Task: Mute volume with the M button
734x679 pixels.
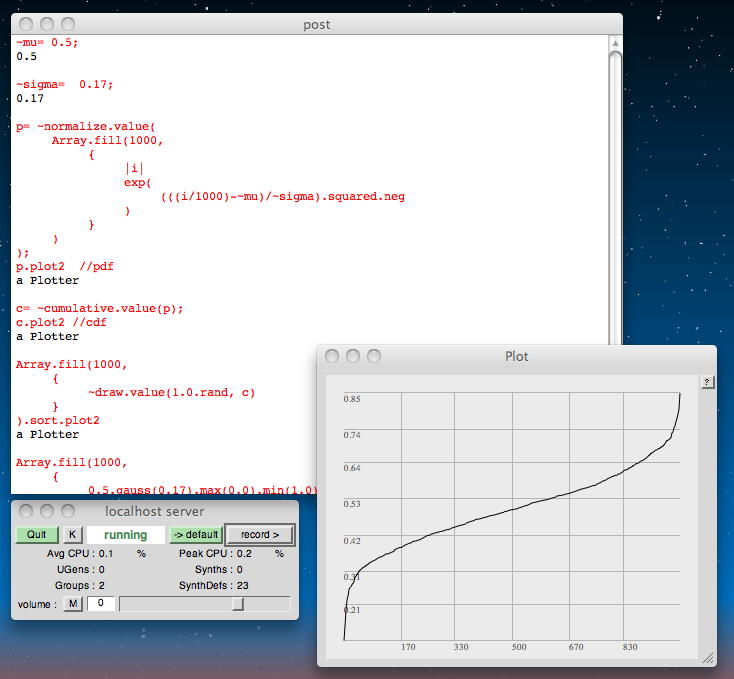Action: click(x=73, y=604)
